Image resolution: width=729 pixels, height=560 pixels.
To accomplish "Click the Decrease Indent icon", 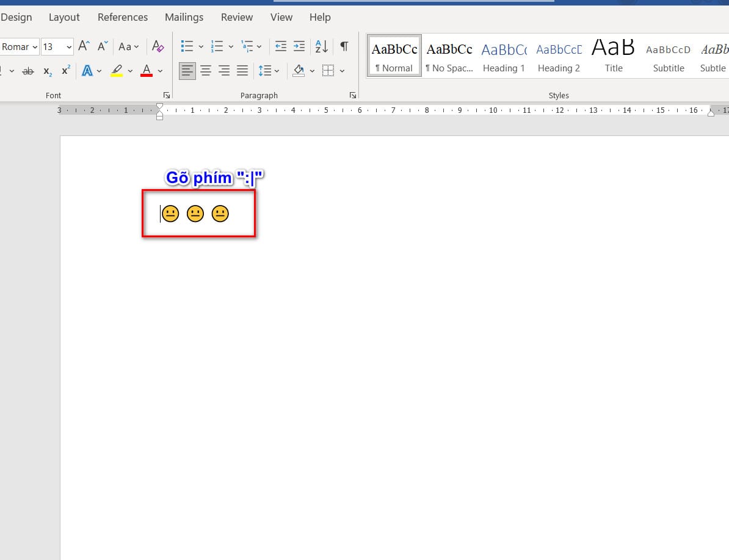I will tap(281, 46).
